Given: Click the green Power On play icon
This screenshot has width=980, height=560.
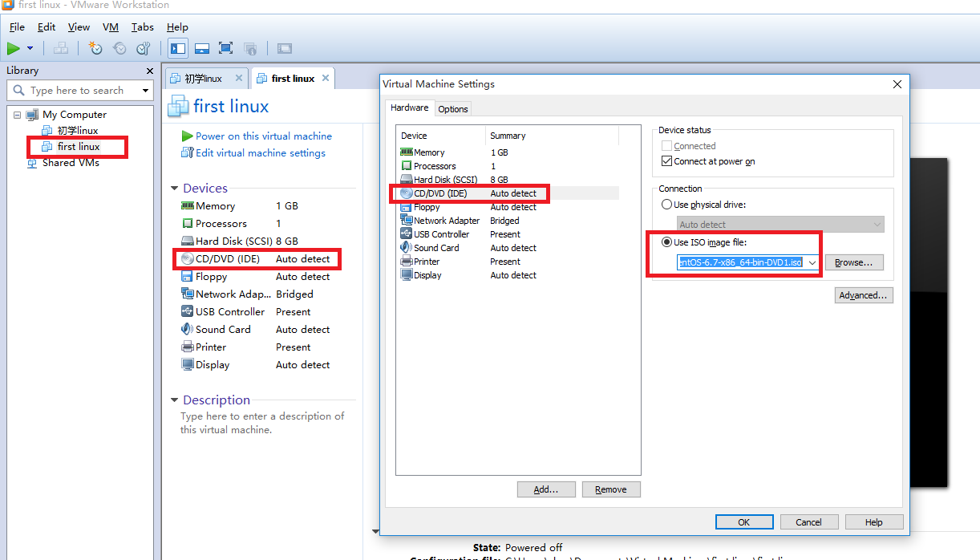Looking at the screenshot, I should pyautogui.click(x=14, y=49).
